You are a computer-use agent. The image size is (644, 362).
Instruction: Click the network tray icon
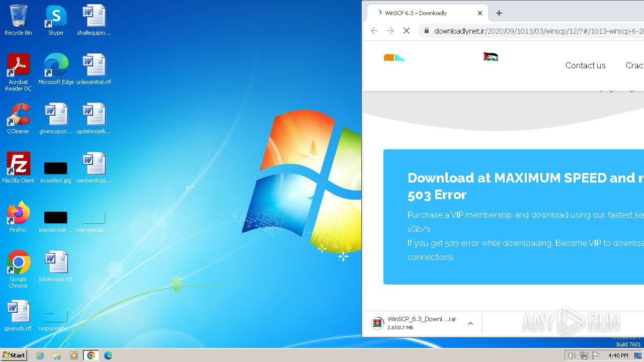tap(584, 355)
